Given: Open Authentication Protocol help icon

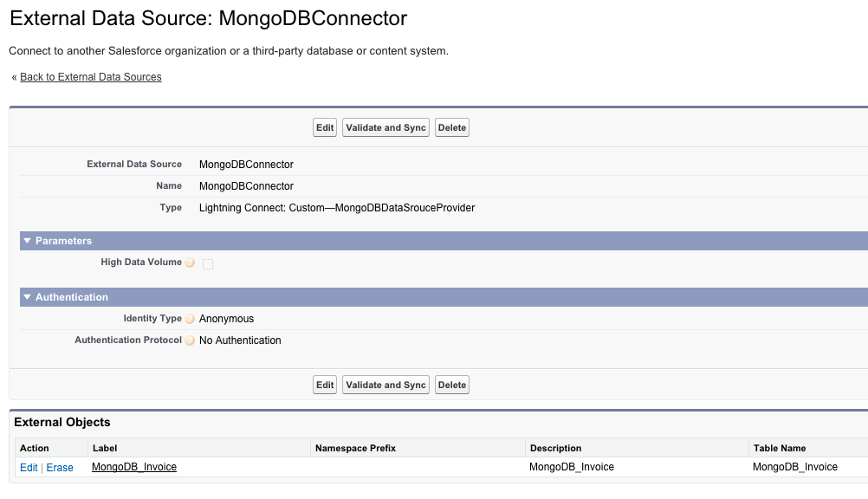Looking at the screenshot, I should [190, 340].
